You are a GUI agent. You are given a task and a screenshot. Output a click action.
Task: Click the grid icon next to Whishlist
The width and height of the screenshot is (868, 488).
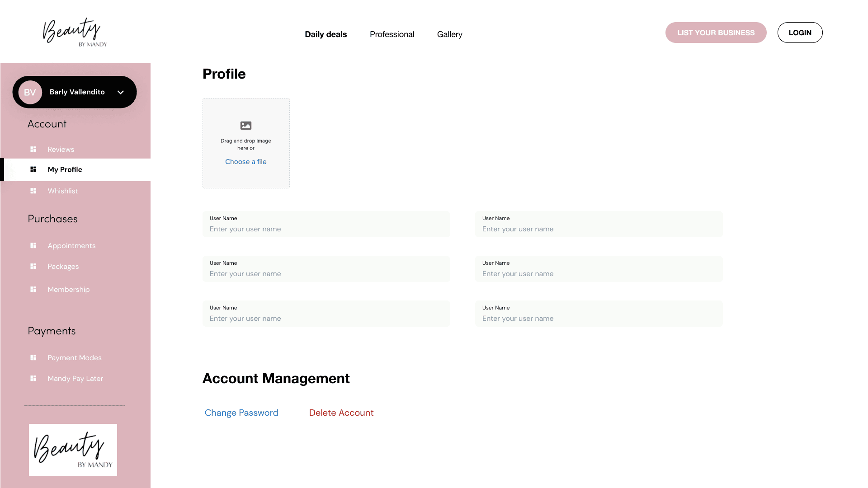tap(33, 191)
